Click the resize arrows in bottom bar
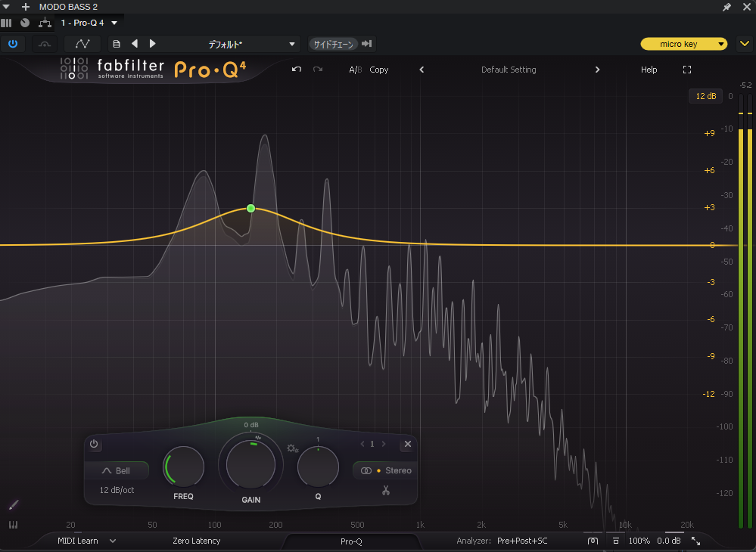756x552 pixels. pos(696,541)
